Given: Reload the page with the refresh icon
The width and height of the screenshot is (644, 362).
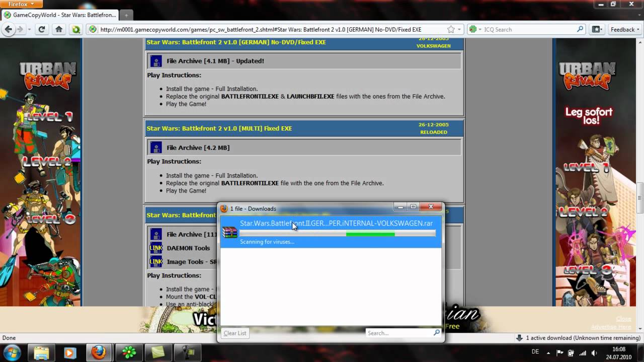Looking at the screenshot, I should point(42,29).
